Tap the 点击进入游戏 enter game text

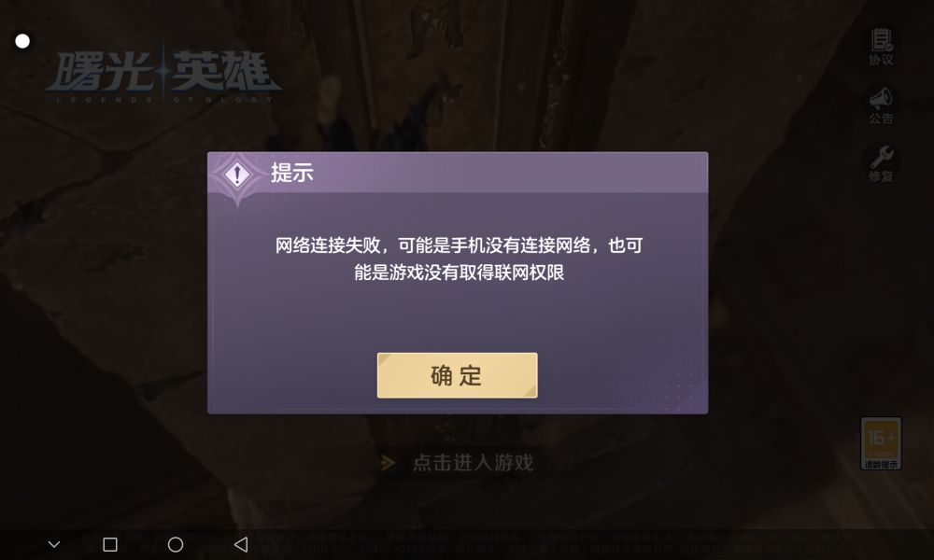click(473, 462)
